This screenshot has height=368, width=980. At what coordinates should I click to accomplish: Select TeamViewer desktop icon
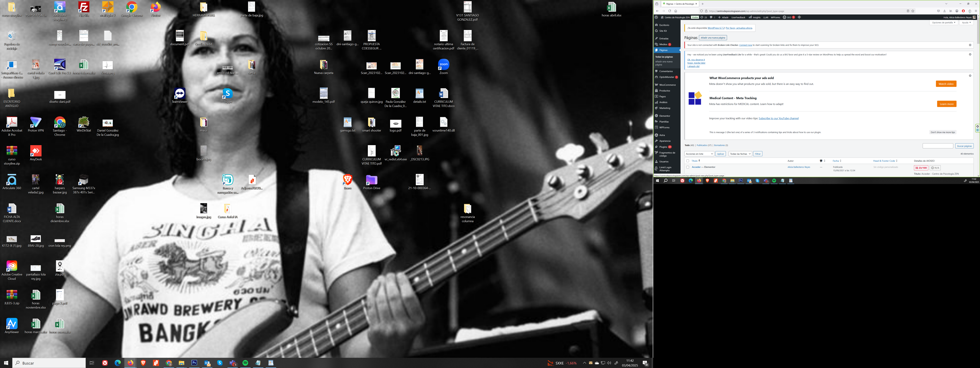[x=179, y=96]
